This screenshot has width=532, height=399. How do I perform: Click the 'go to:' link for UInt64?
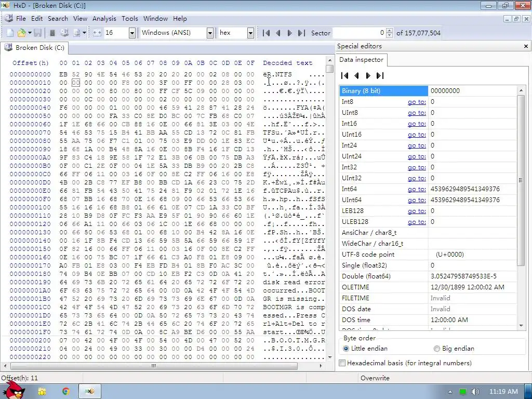pos(417,200)
